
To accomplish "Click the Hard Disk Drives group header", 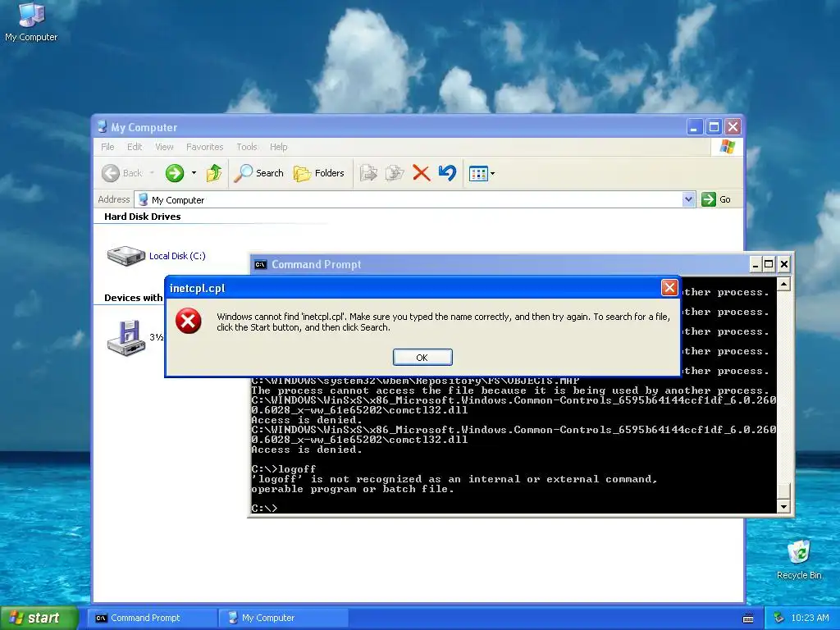I will point(143,217).
